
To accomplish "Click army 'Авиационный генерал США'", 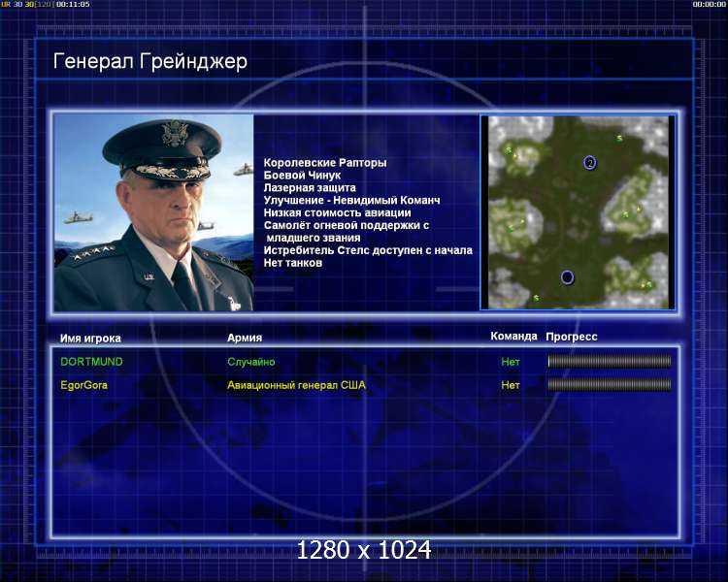I will pos(296,385).
